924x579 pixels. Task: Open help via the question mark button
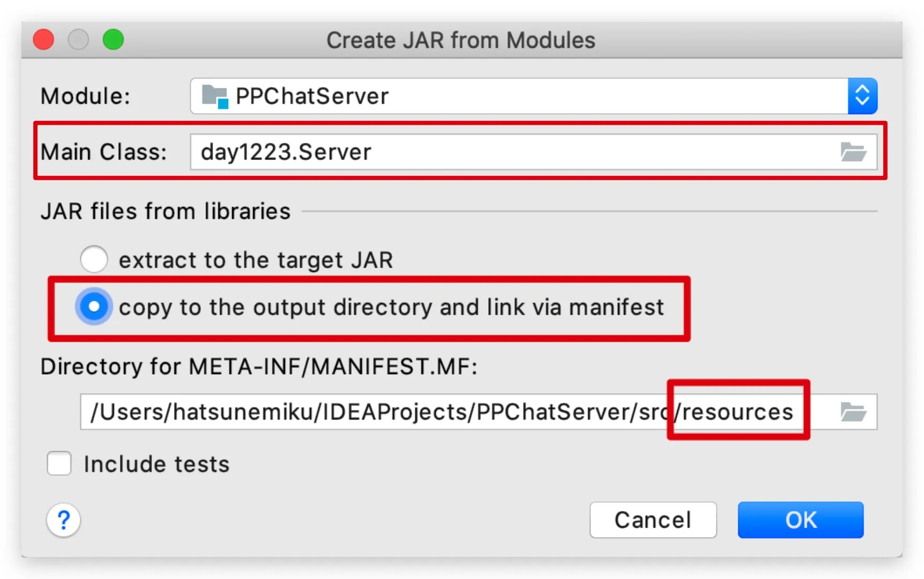click(64, 520)
